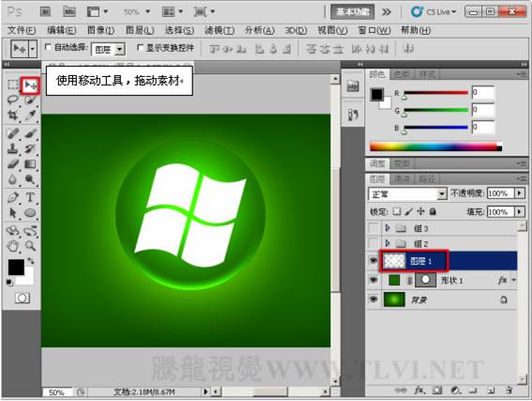Viewport: 532px width, 401px height.
Task: Open the 窗口(W) menu
Action: point(374,31)
